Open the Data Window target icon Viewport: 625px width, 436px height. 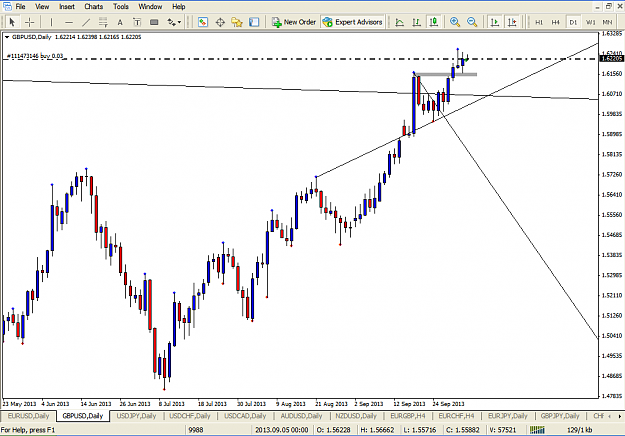click(220, 22)
